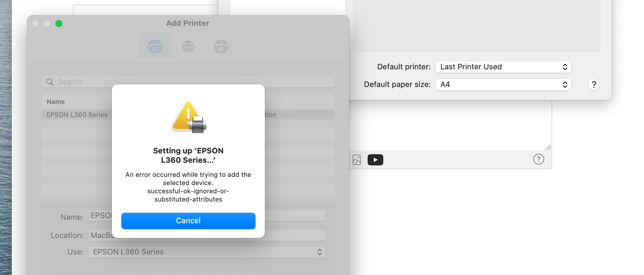
Task: Open the Default paper size dropdown
Action: [503, 85]
